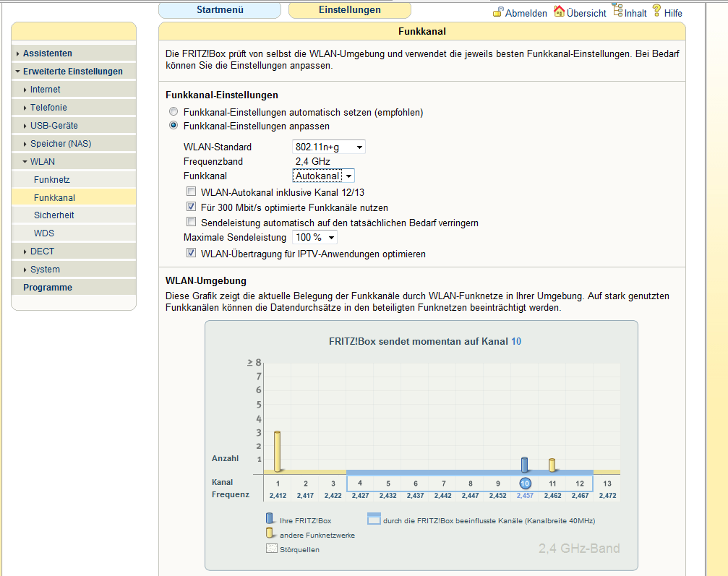
Task: Click the Hilfe question mark icon
Action: (656, 10)
